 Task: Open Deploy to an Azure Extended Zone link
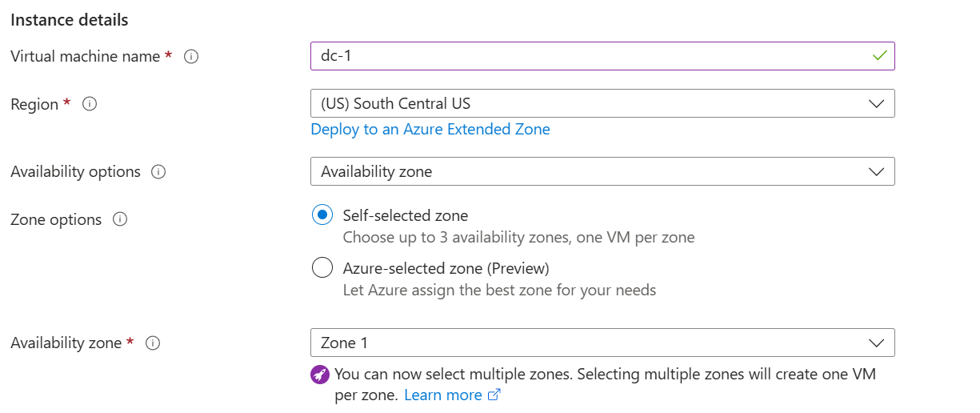click(430, 129)
